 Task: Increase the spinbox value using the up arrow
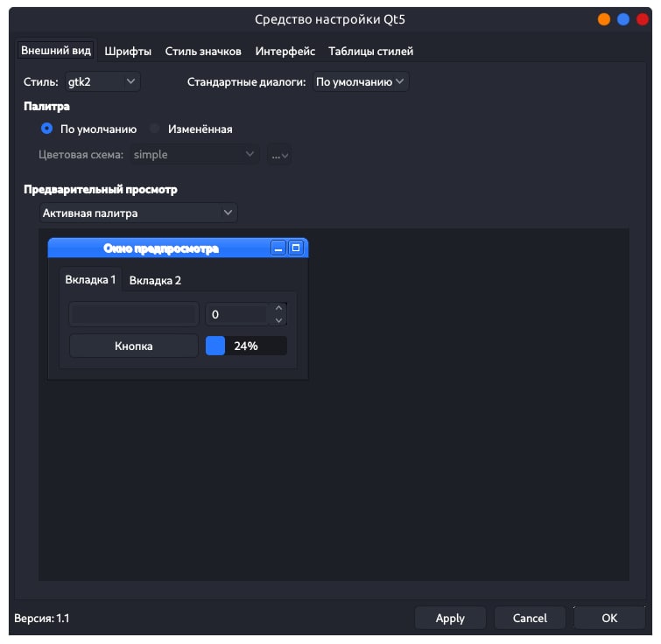pos(278,308)
